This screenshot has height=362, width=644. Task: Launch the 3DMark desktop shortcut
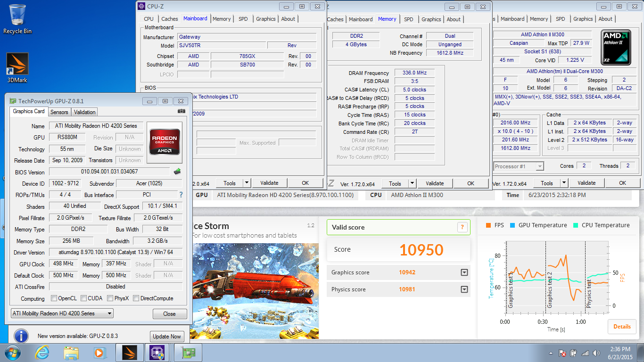tap(17, 68)
